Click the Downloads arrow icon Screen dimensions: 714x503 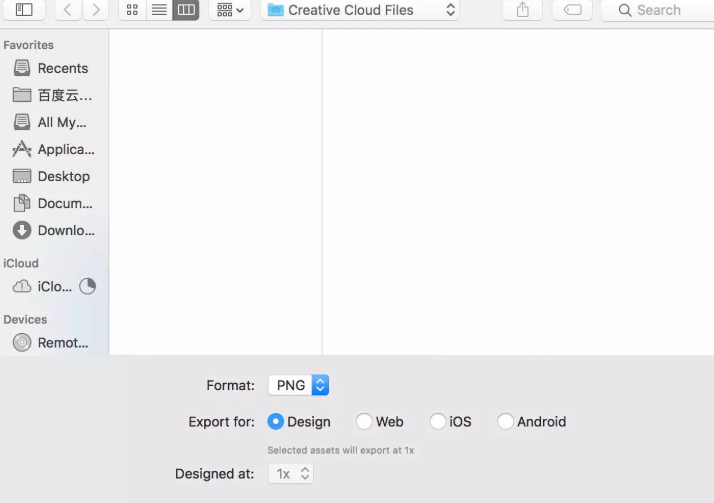point(22,230)
